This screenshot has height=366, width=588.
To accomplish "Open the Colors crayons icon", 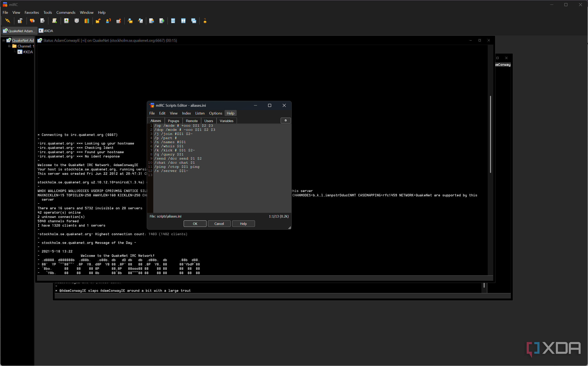I will click(87, 21).
